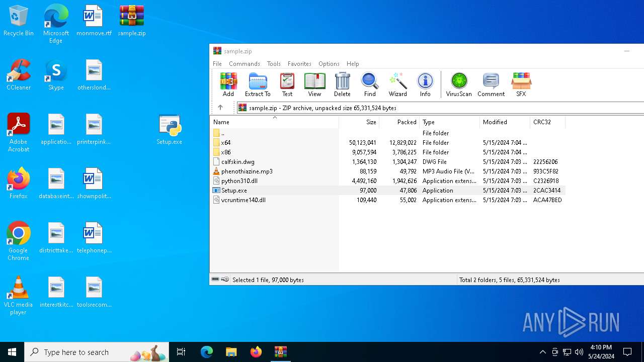Click the Extract To toolbar icon
This screenshot has width=644, height=362.
258,84
